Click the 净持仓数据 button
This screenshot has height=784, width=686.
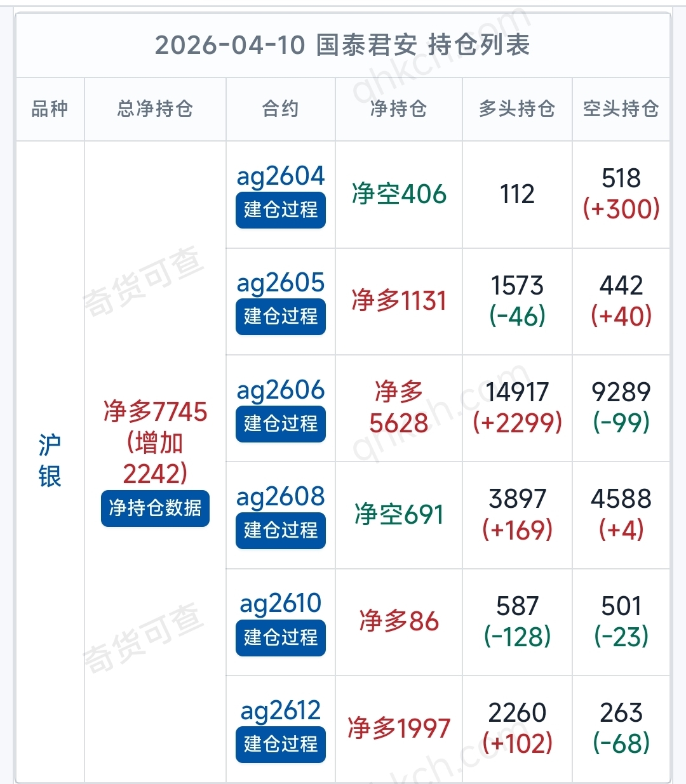(x=155, y=508)
